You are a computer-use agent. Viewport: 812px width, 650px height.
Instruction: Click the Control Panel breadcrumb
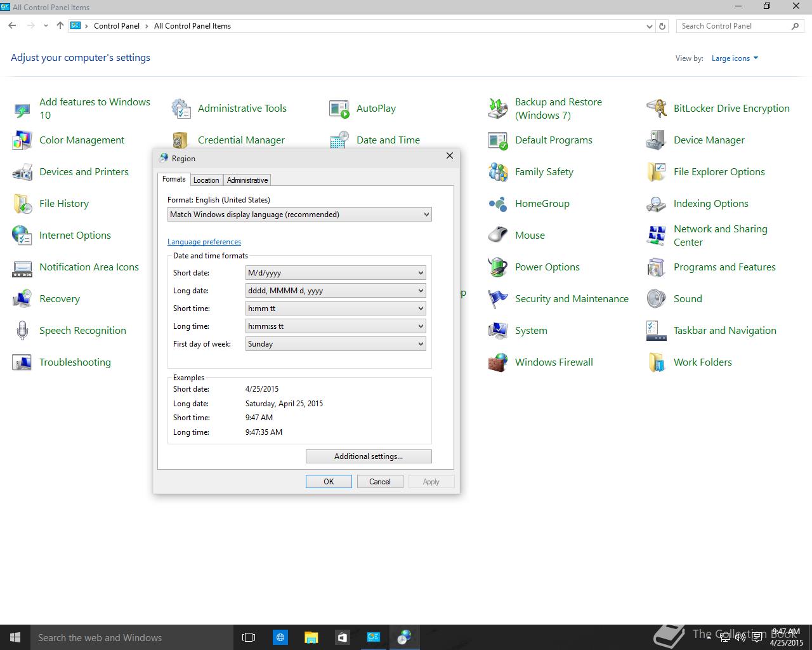117,26
